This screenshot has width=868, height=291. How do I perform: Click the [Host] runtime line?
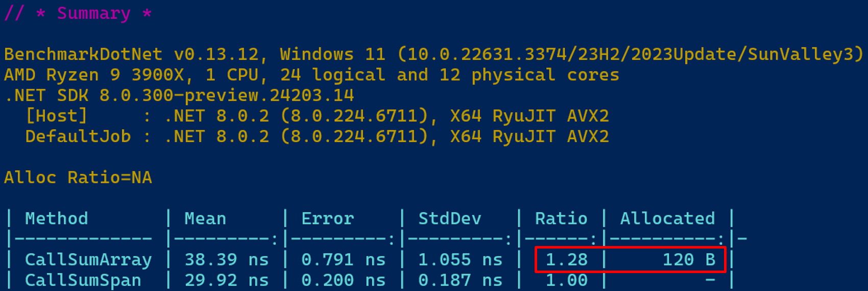point(317,116)
